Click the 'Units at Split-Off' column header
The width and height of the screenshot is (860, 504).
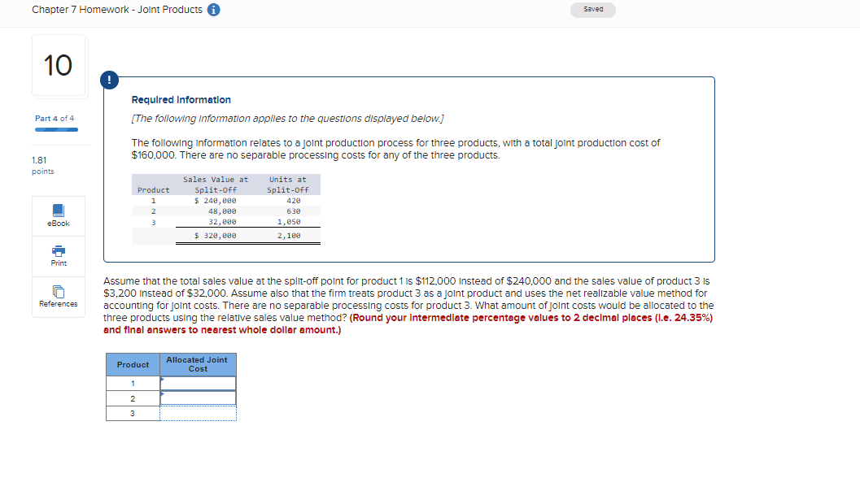(x=288, y=185)
